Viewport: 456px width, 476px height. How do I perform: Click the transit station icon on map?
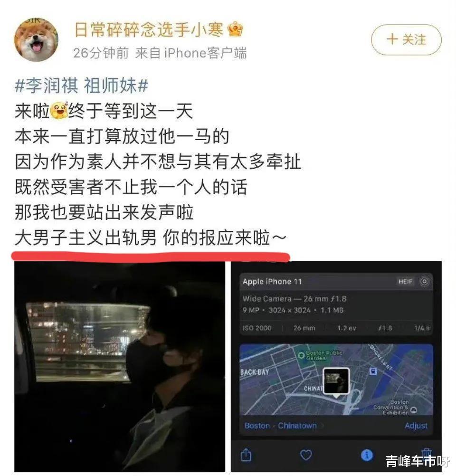pos(373,371)
